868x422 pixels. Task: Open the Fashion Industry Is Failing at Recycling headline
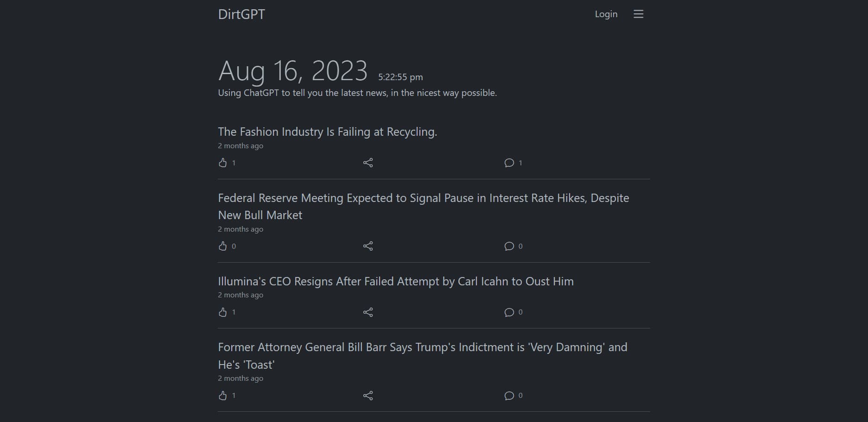tap(328, 132)
